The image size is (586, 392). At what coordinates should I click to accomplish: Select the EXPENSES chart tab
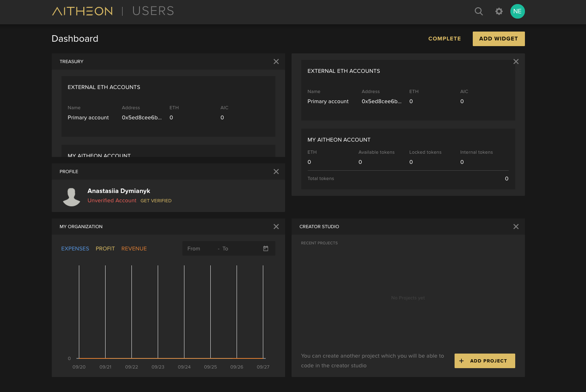click(75, 249)
